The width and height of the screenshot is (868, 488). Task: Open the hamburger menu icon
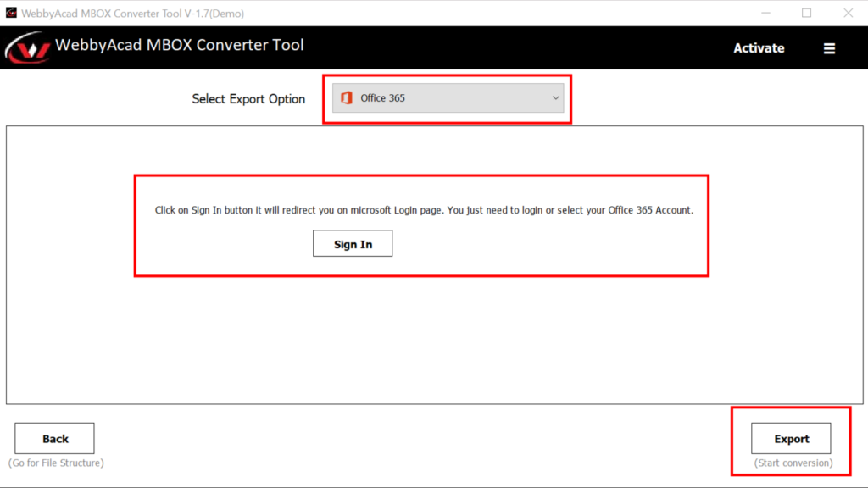tap(829, 49)
